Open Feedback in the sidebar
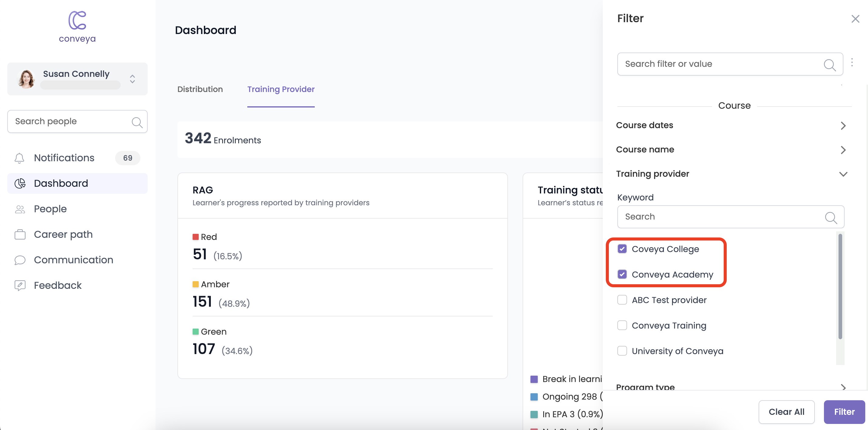The image size is (868, 430). (x=77, y=285)
